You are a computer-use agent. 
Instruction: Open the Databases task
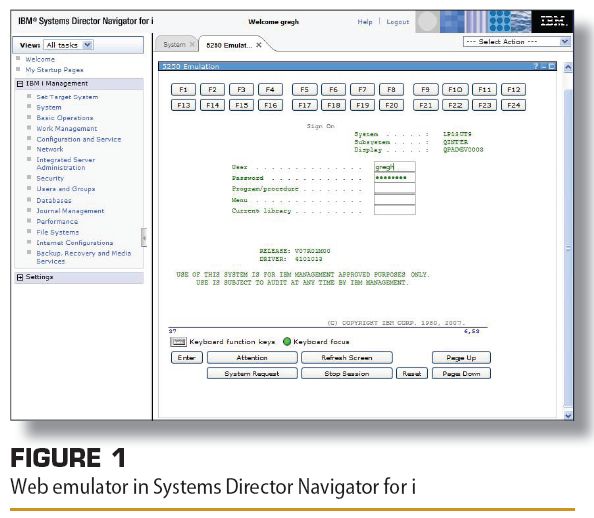point(54,200)
